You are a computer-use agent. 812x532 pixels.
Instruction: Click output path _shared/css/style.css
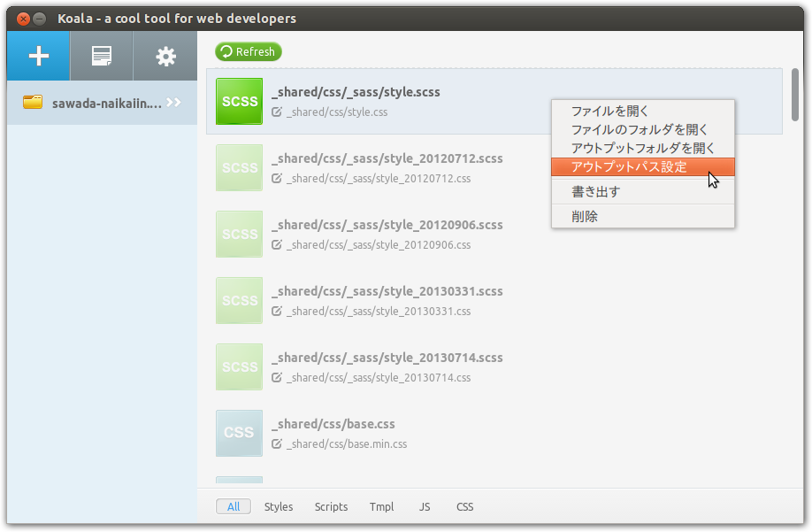pyautogui.click(x=337, y=112)
